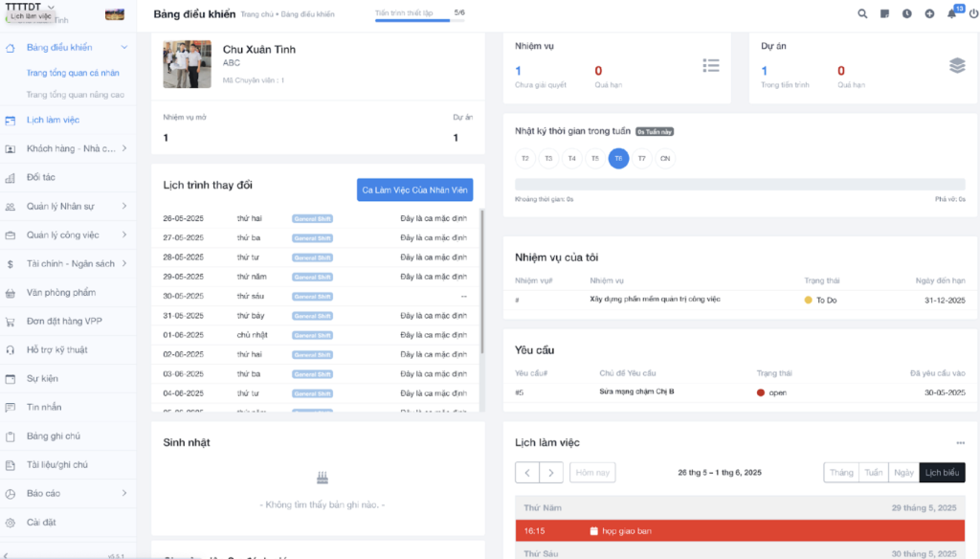Click the power logout icon
This screenshot has width=980, height=559.
coord(973,13)
